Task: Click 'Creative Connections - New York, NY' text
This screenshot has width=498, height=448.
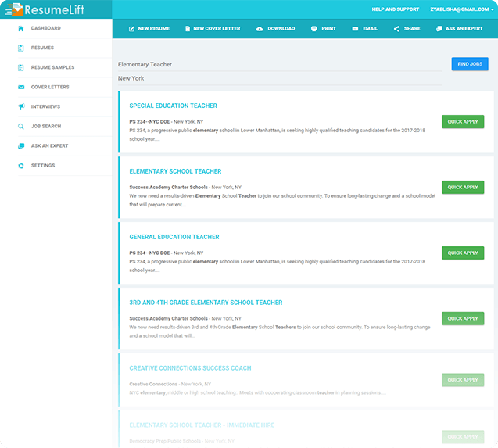Action: 170,384
